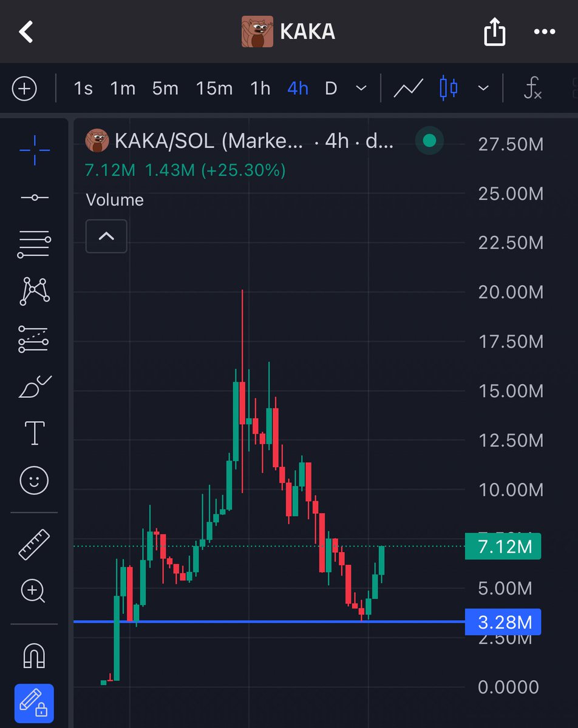The image size is (578, 728).
Task: Select the brush drawing tool
Action: click(35, 386)
